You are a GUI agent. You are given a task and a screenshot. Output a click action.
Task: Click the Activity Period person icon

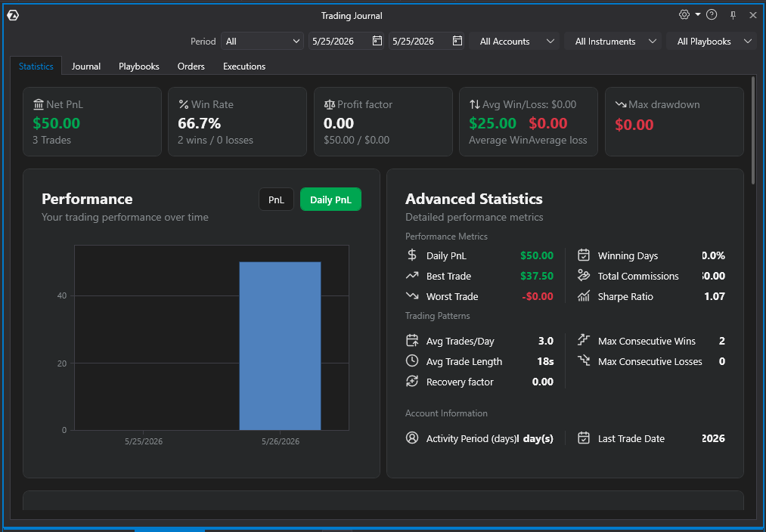[412, 438]
